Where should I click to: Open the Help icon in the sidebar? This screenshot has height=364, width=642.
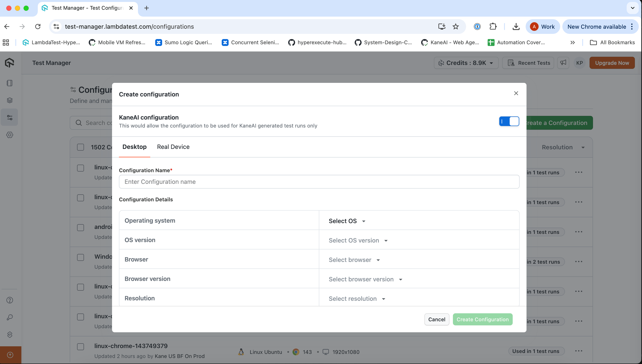click(9, 300)
